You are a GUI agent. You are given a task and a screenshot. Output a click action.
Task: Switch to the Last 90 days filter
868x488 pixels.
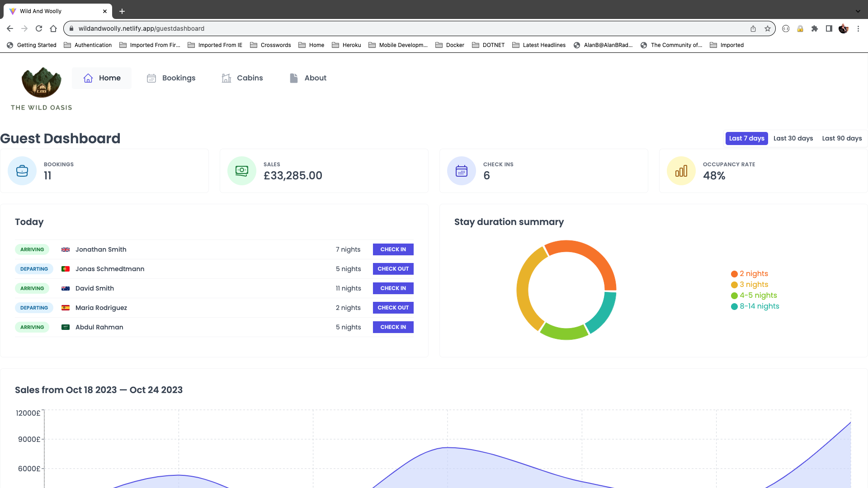(x=842, y=138)
